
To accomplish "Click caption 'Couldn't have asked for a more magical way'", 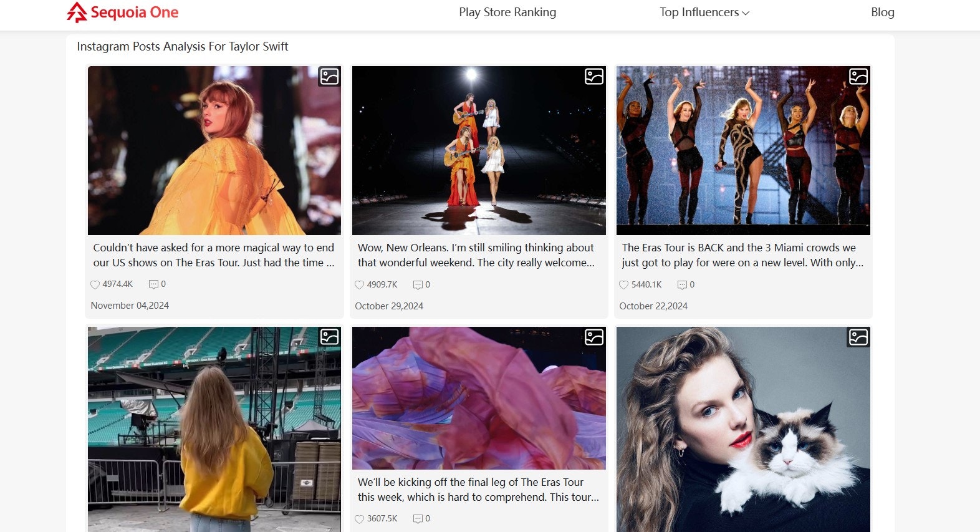I will pos(214,255).
